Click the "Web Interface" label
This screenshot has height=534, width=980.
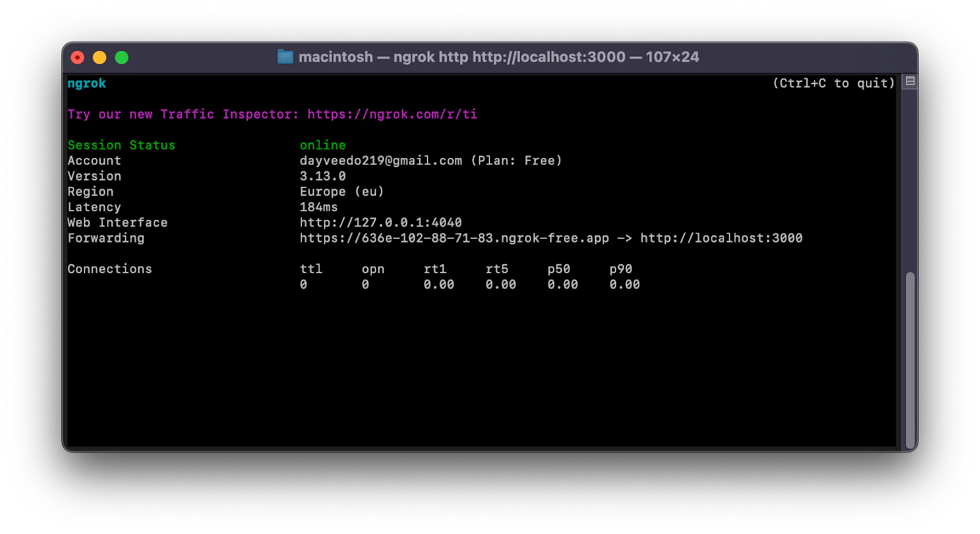118,223
